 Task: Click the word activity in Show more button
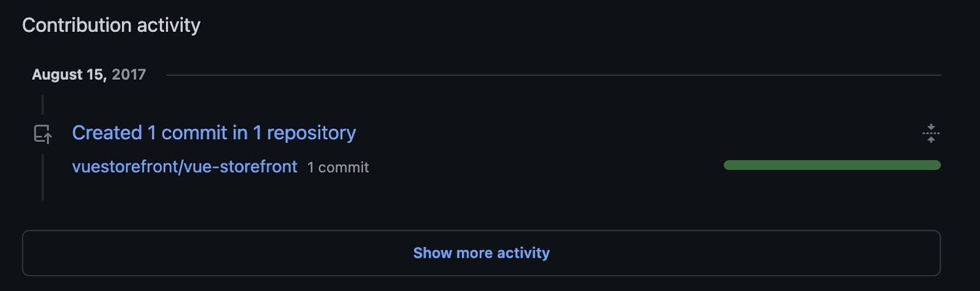(x=524, y=253)
